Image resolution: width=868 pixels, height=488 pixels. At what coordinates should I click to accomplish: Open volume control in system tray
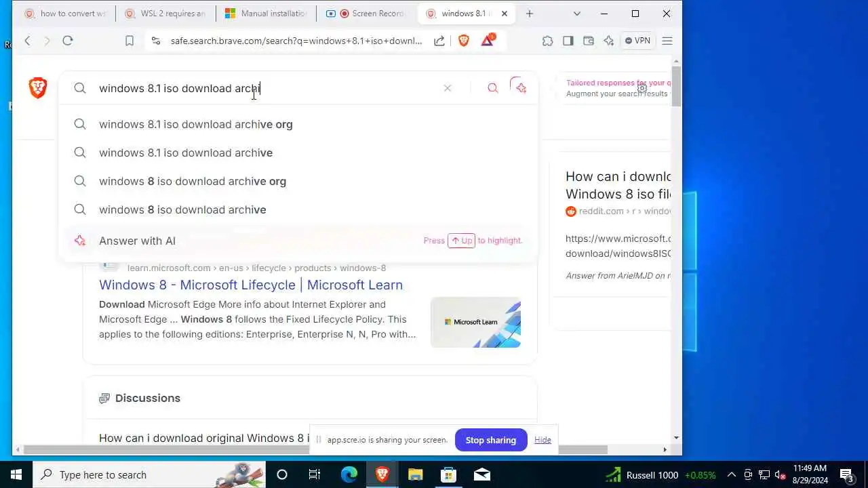780,474
